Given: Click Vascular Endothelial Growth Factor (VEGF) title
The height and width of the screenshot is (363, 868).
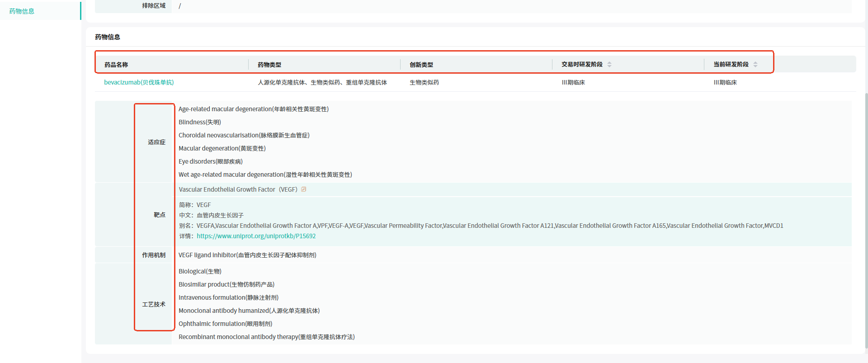Looking at the screenshot, I should tap(238, 189).
